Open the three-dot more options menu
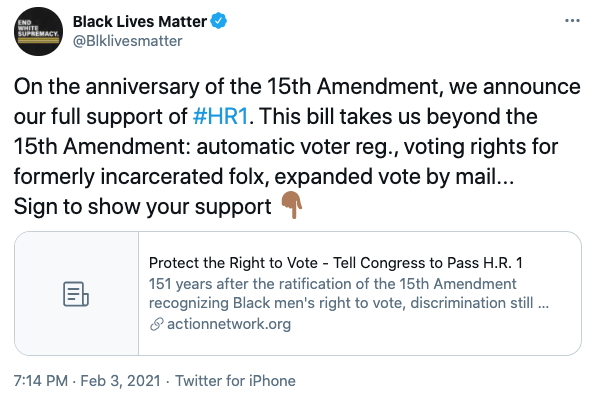 click(x=572, y=20)
